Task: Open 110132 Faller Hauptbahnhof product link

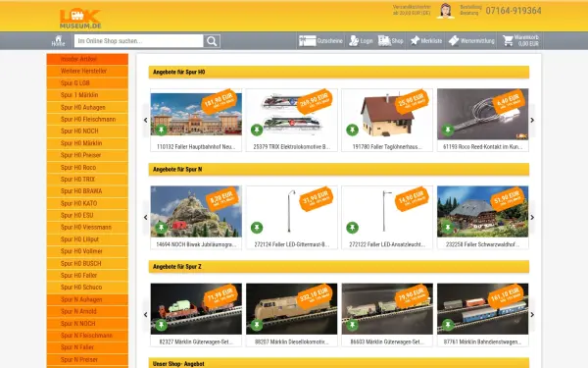Action: 196,147
